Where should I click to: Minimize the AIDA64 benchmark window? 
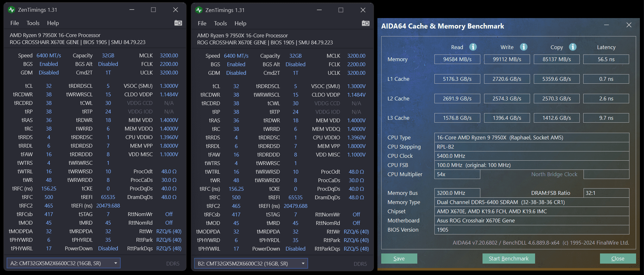pyautogui.click(x=607, y=25)
